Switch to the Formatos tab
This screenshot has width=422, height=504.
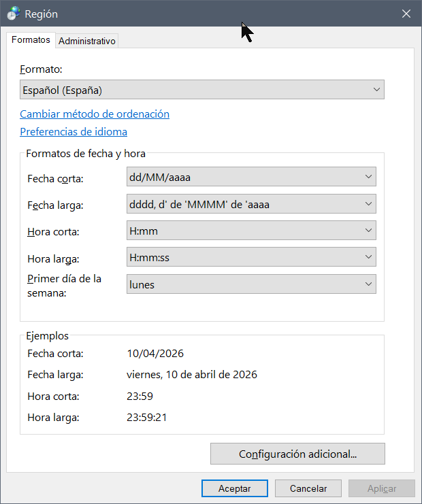[31, 40]
